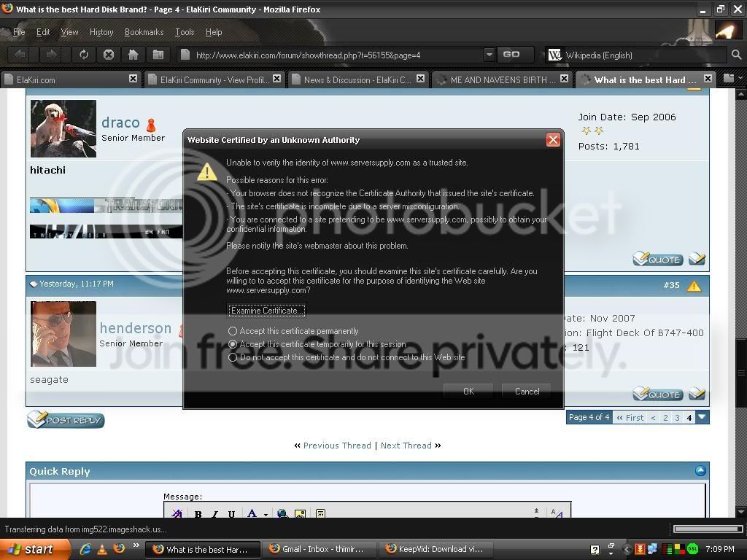Image resolution: width=747 pixels, height=560 pixels.
Task: Select Accept this certificate permanently
Action: (233, 330)
